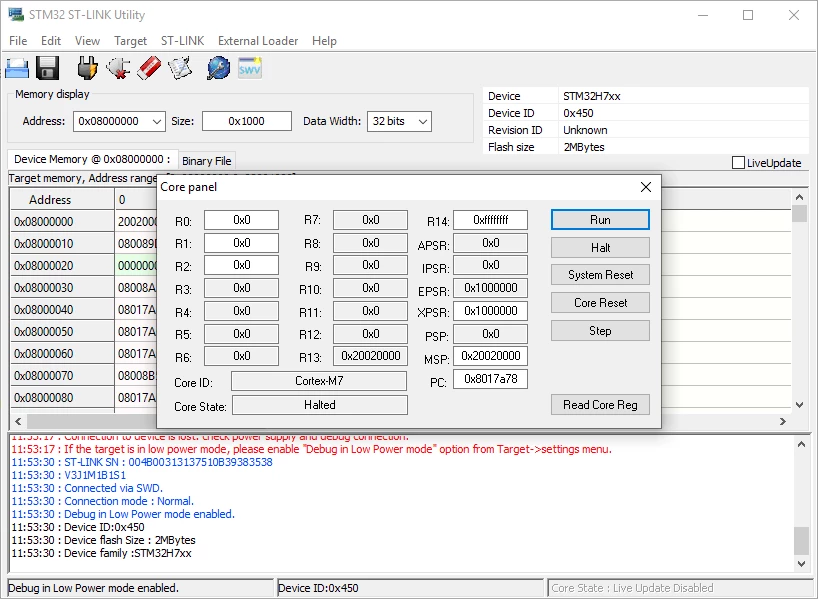The image size is (818, 599).
Task: Click the Full chip erase eraser icon
Action: tap(149, 68)
